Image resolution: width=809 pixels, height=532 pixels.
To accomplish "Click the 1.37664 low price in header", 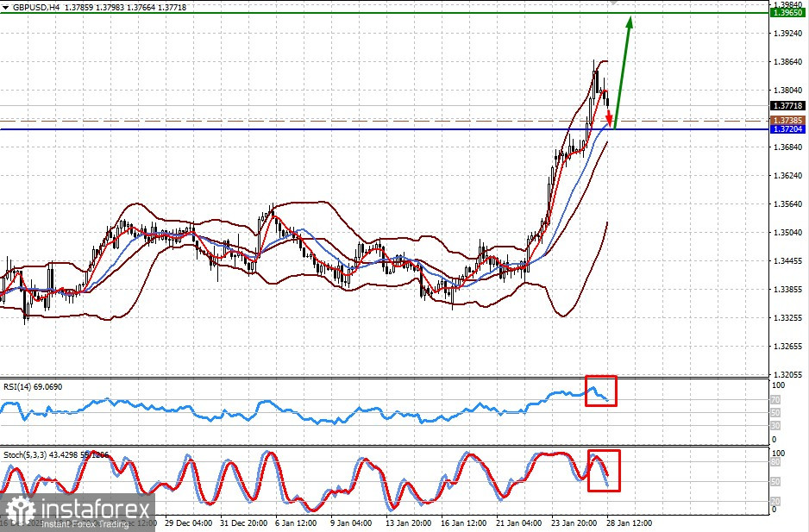I will (141, 8).
